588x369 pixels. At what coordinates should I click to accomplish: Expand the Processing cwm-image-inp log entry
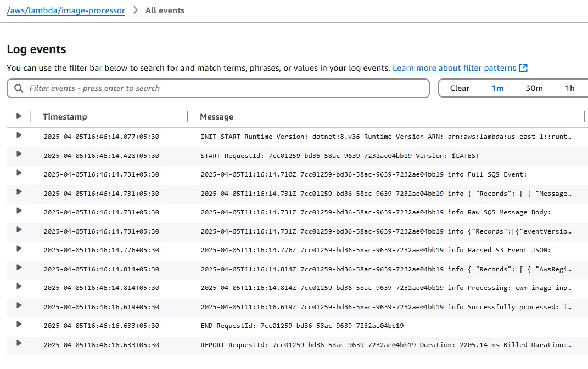point(18,287)
